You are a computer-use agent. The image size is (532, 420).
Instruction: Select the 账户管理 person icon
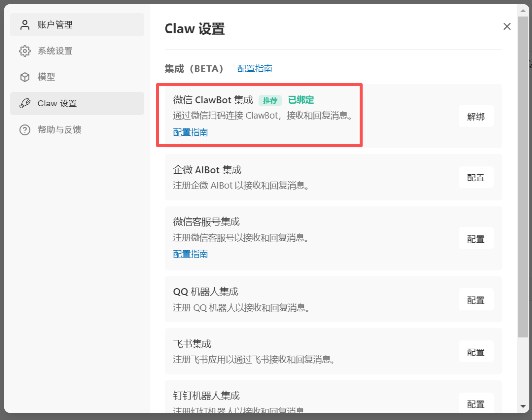click(x=25, y=24)
